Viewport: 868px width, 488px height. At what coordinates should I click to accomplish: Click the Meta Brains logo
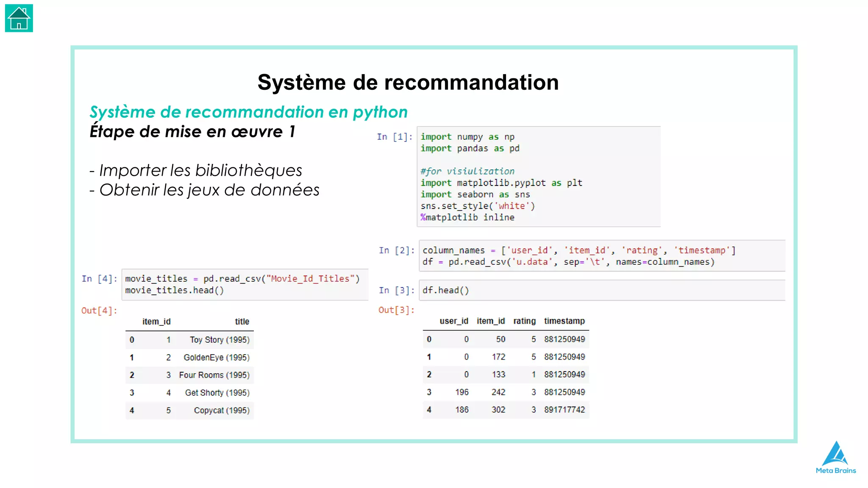click(x=836, y=457)
